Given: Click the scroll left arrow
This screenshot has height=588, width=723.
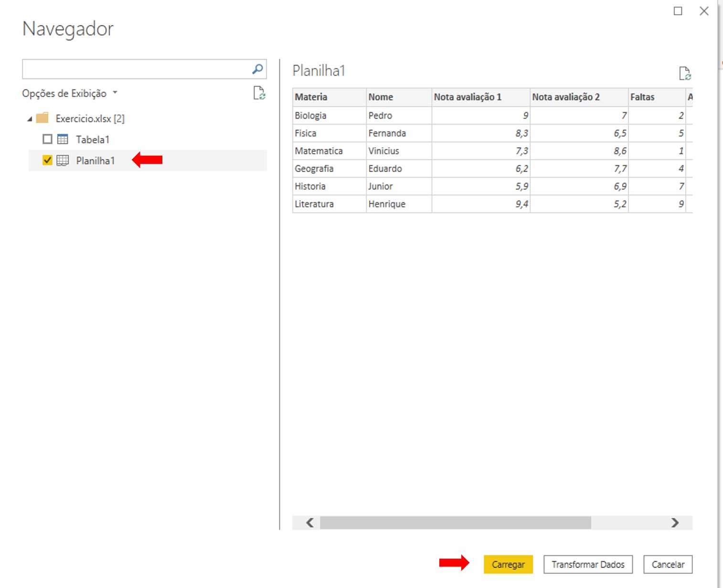Looking at the screenshot, I should pyautogui.click(x=310, y=523).
